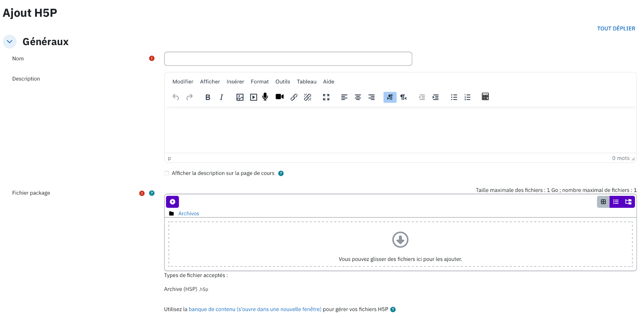This screenshot has height=318, width=644.
Task: Switch editor to fullscreen mode
Action: [326, 97]
